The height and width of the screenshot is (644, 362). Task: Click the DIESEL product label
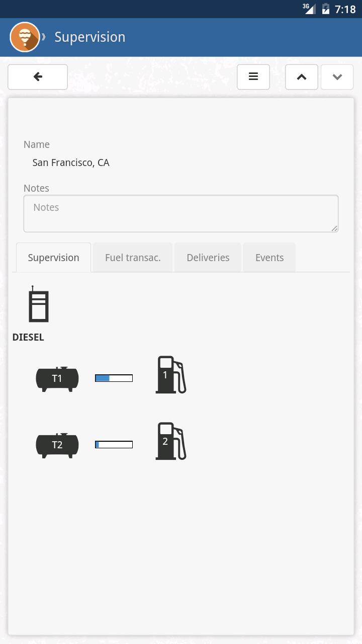click(x=28, y=337)
